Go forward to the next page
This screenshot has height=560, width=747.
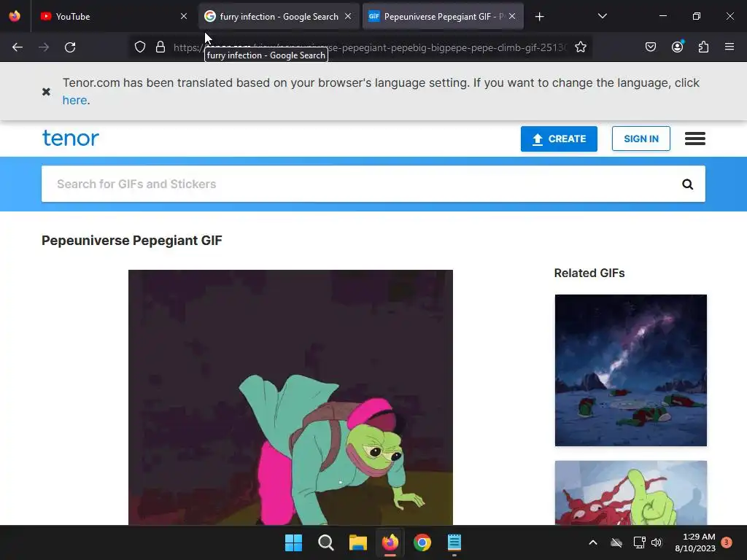pyautogui.click(x=44, y=47)
